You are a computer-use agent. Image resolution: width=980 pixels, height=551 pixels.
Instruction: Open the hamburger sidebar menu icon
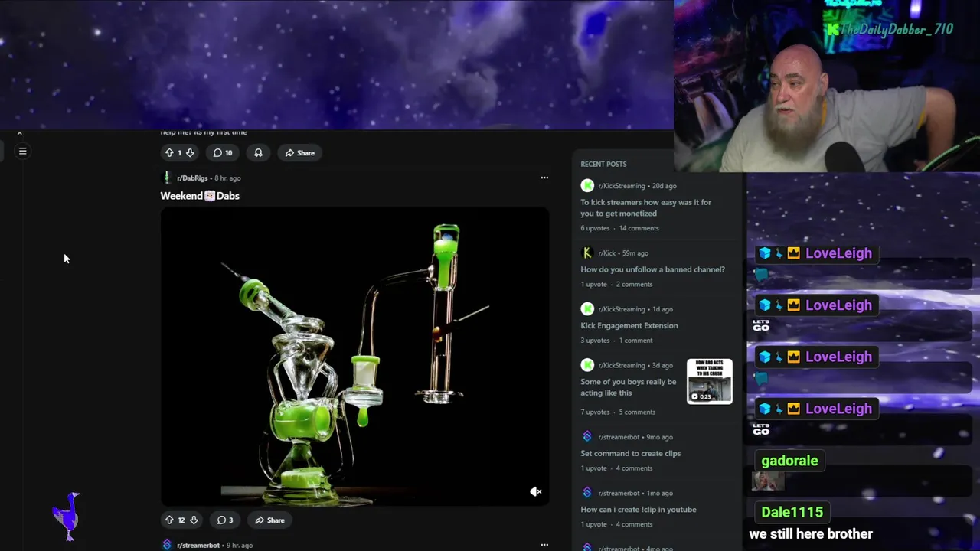[x=22, y=152]
